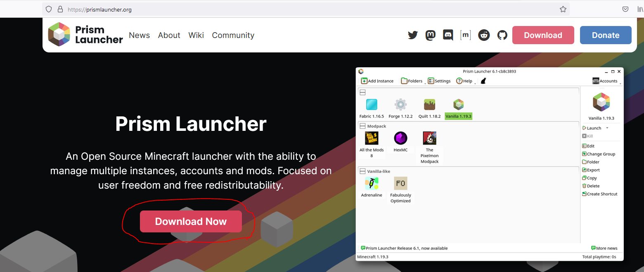Screen dimensions: 644x272
Task: Focus the address bar showing prismlauncher.org
Action: click(x=306, y=9)
